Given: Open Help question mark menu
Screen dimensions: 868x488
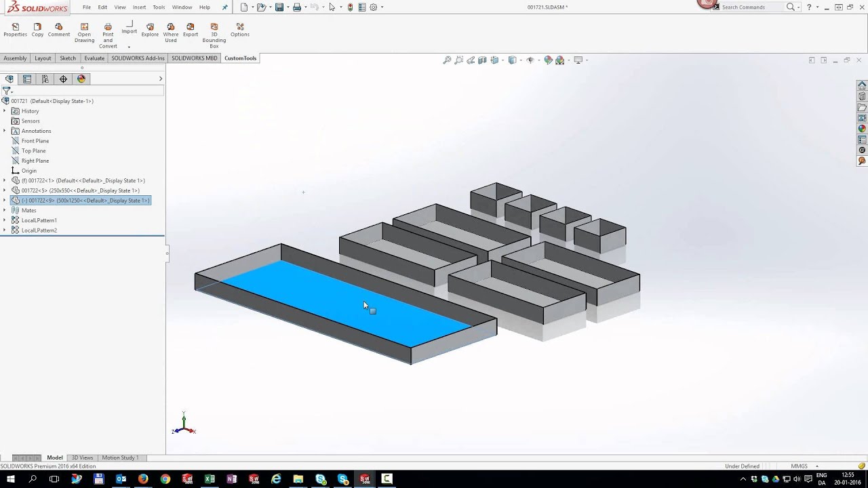Looking at the screenshot, I should 809,7.
